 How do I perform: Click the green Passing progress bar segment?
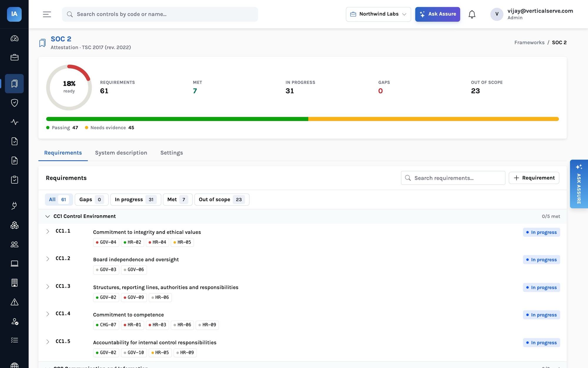click(177, 119)
